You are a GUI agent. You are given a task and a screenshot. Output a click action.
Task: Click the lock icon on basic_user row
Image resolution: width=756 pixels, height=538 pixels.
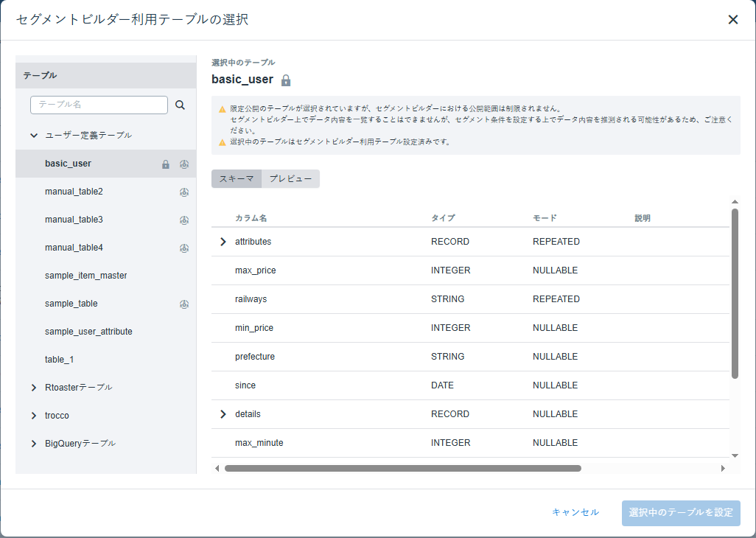point(165,164)
